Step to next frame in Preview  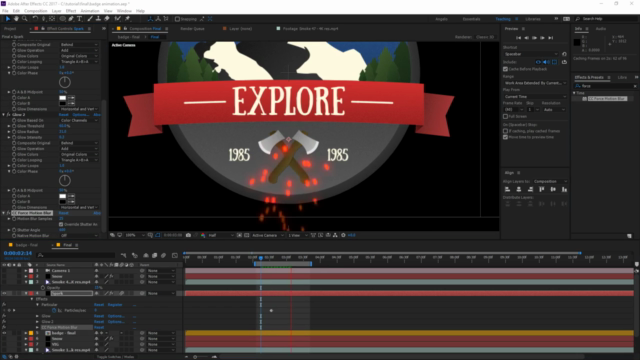[x=542, y=38]
